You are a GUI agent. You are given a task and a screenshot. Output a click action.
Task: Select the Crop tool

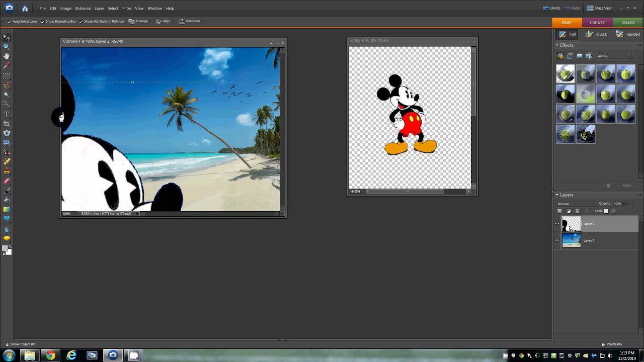point(7,124)
